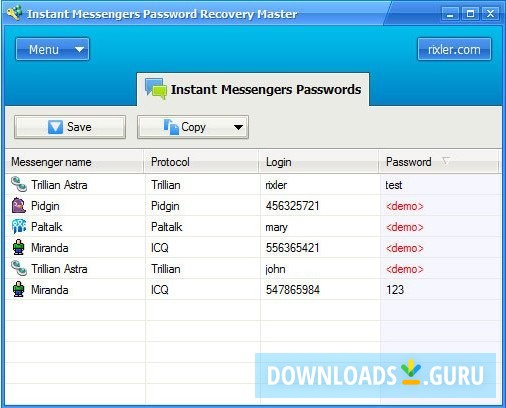Viewport: 506px width, 408px height.
Task: Maximize the application window
Action: (x=470, y=14)
